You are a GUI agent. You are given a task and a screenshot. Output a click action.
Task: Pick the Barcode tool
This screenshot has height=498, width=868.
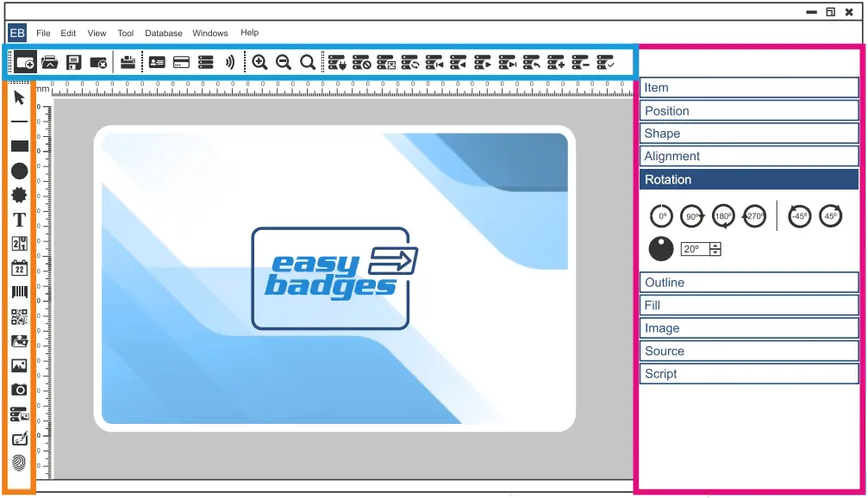tap(18, 292)
